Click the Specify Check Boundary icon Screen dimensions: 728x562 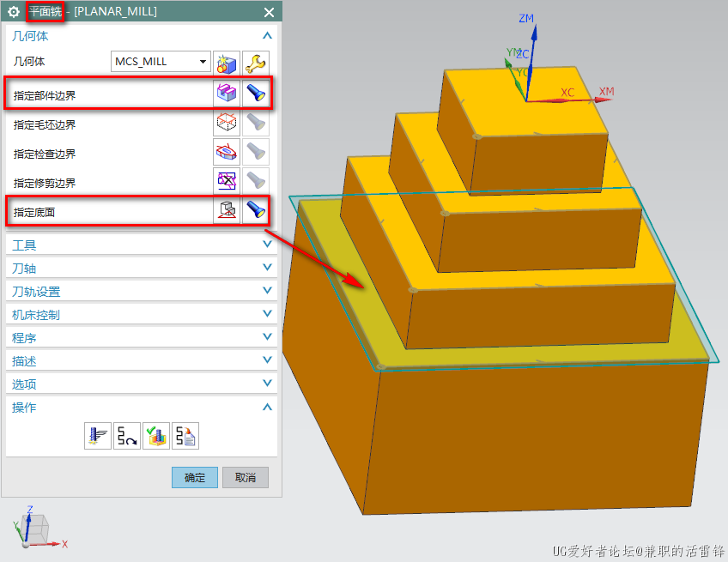227,153
